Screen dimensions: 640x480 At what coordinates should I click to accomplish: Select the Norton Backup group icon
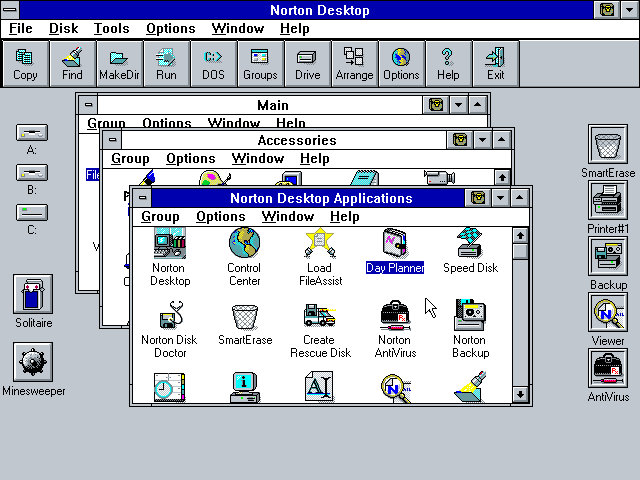tap(470, 314)
